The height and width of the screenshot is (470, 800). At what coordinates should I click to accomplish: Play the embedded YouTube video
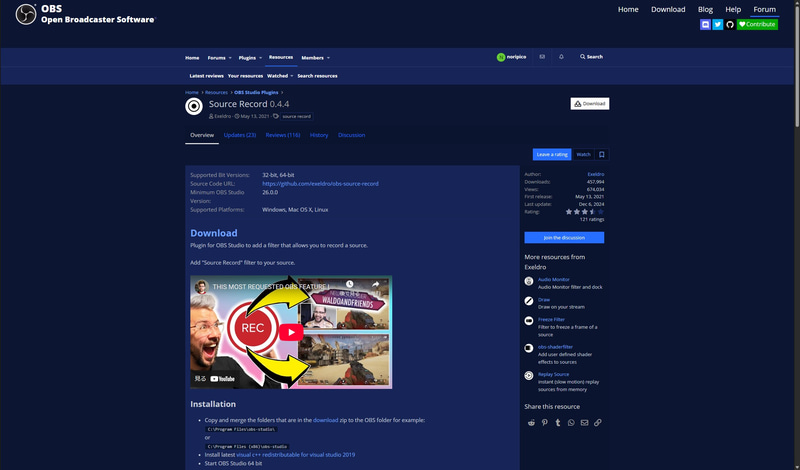tap(291, 333)
